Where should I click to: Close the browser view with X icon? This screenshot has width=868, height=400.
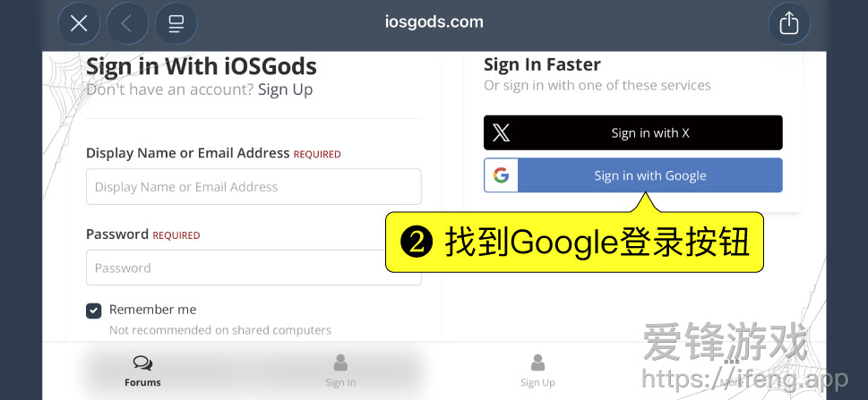click(x=79, y=23)
